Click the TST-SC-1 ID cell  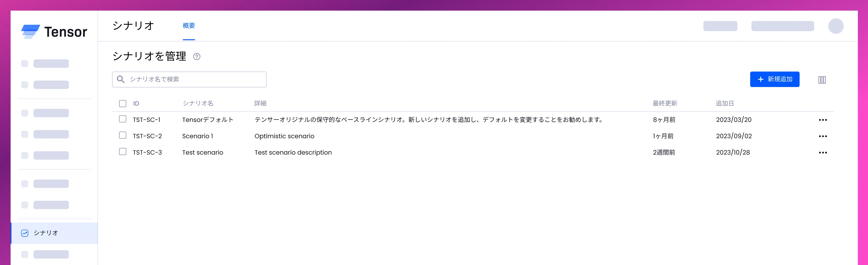tap(147, 120)
